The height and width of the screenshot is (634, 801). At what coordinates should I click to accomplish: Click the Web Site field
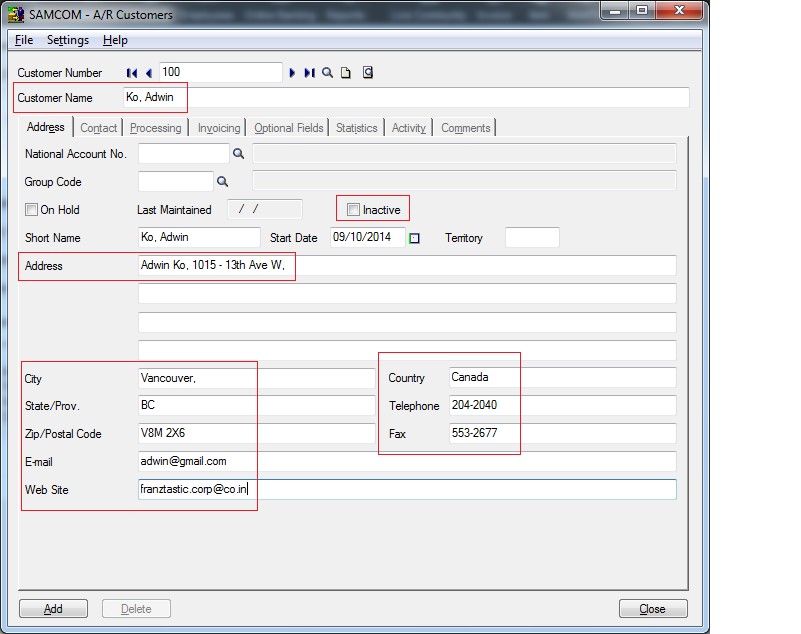point(407,489)
